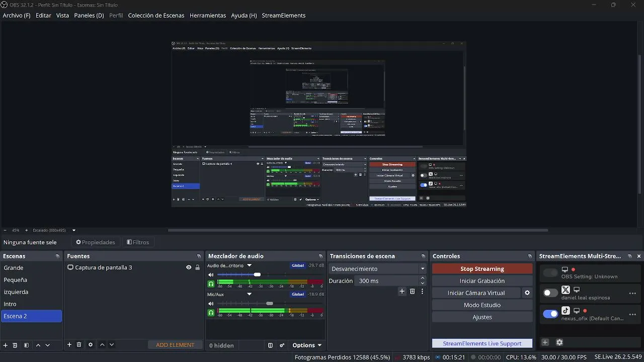Delete the selected scene via trash icon

click(15, 345)
